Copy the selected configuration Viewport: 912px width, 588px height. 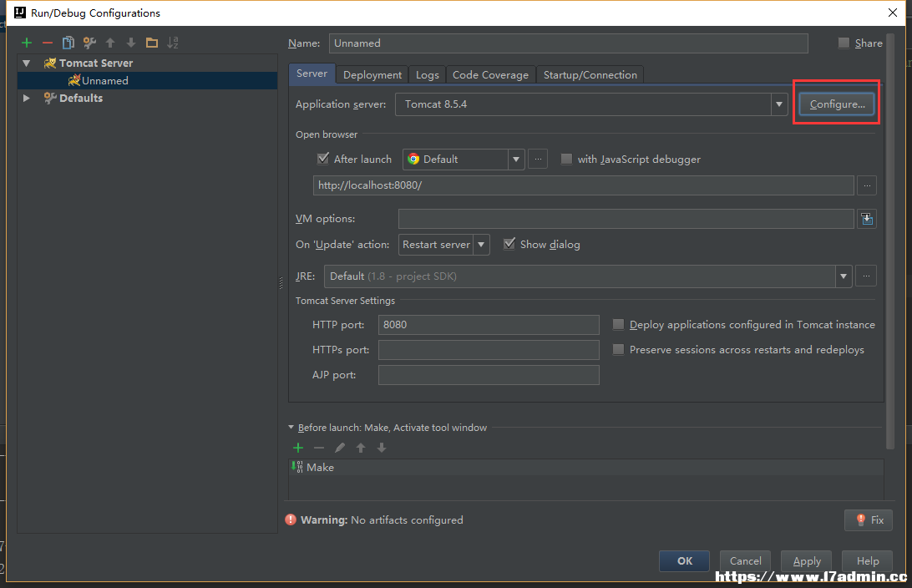pyautogui.click(x=68, y=43)
